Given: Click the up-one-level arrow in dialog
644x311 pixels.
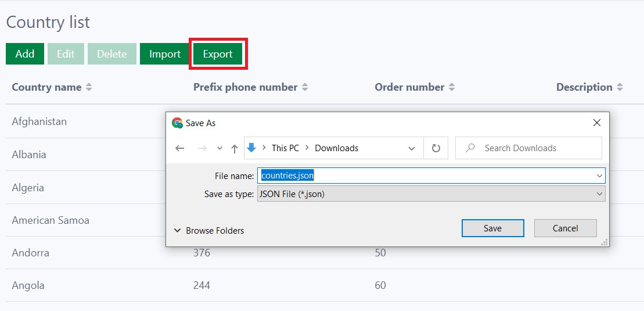Looking at the screenshot, I should click(x=235, y=148).
